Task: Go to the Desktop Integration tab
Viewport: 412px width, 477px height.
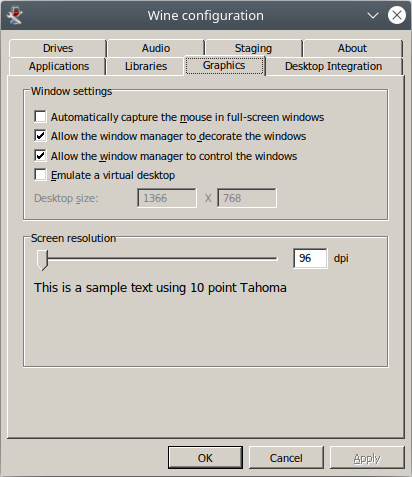Action: [x=334, y=66]
